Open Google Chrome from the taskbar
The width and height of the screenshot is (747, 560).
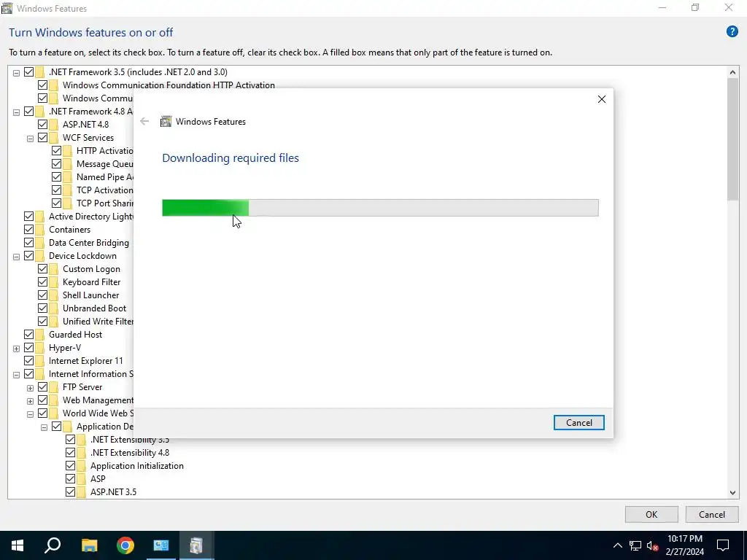click(x=125, y=545)
